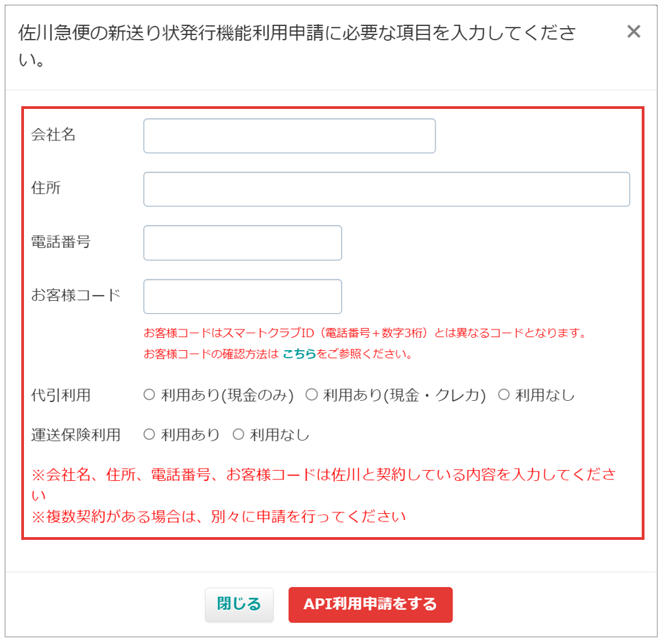Click the 代引利用 row label
This screenshot has width=663, height=644.
point(61,395)
